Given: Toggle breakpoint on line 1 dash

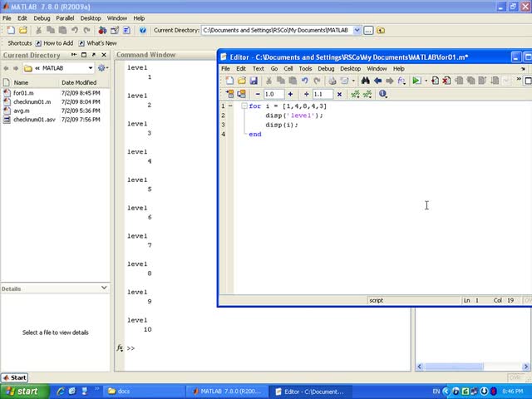Looking at the screenshot, I should coord(232,106).
